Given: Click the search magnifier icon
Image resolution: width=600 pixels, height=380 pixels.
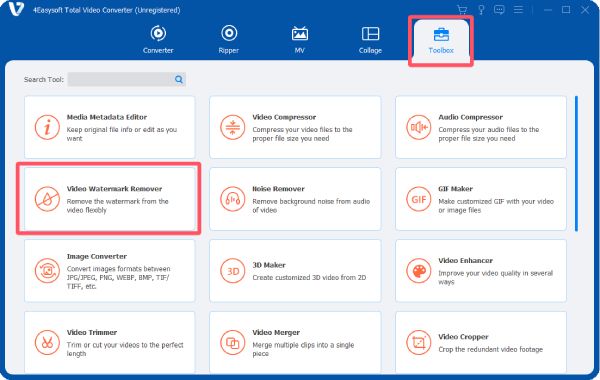Looking at the screenshot, I should (179, 79).
